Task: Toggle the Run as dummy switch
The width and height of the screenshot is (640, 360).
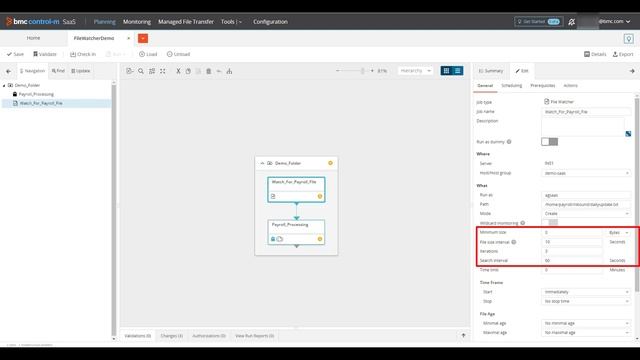Action: click(x=549, y=142)
